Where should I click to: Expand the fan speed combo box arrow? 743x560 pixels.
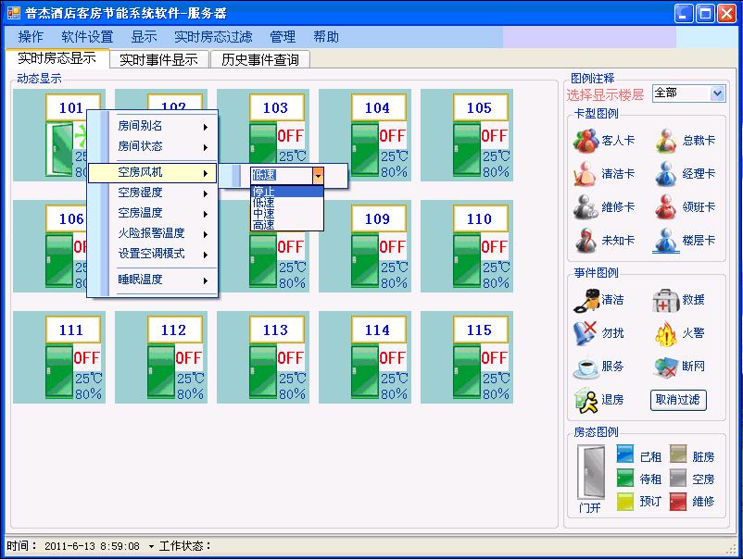(318, 174)
